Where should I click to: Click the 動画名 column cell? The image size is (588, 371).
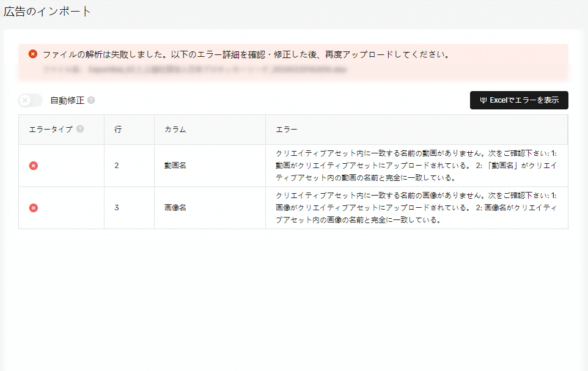(x=175, y=166)
